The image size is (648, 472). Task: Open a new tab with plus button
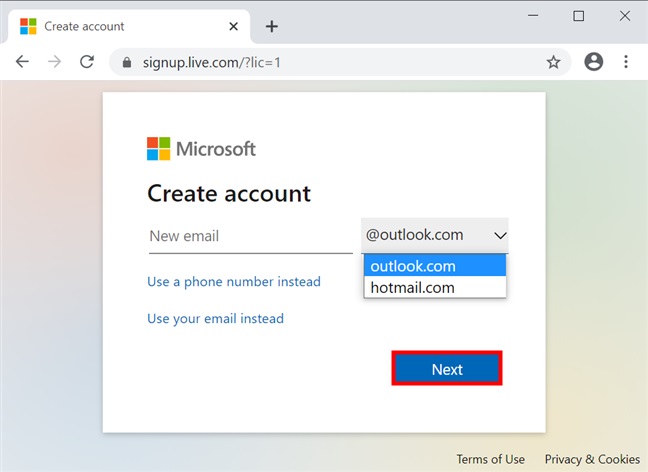271,26
